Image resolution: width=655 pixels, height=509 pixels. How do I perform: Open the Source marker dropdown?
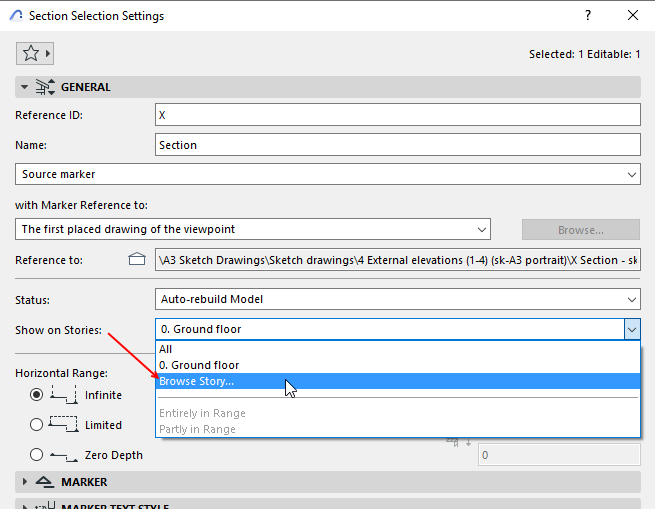coord(327,174)
